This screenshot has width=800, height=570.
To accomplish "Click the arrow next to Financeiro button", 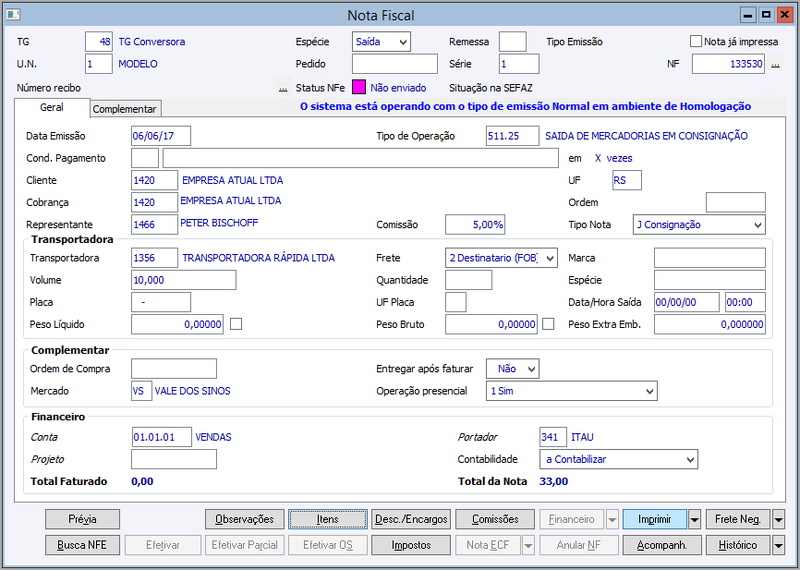I will [x=612, y=519].
